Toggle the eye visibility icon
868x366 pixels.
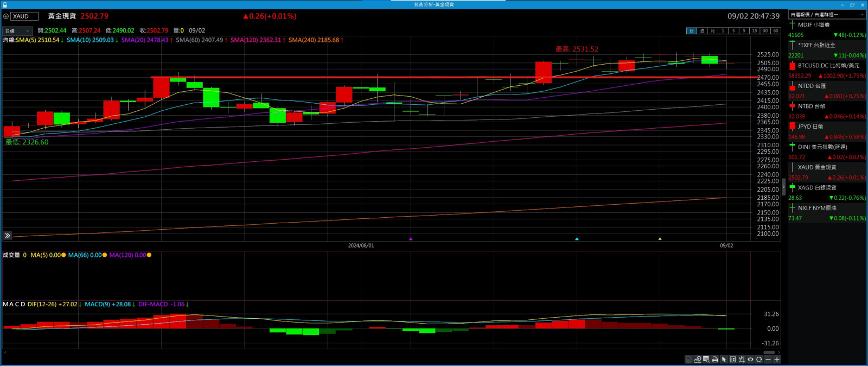coord(750,359)
